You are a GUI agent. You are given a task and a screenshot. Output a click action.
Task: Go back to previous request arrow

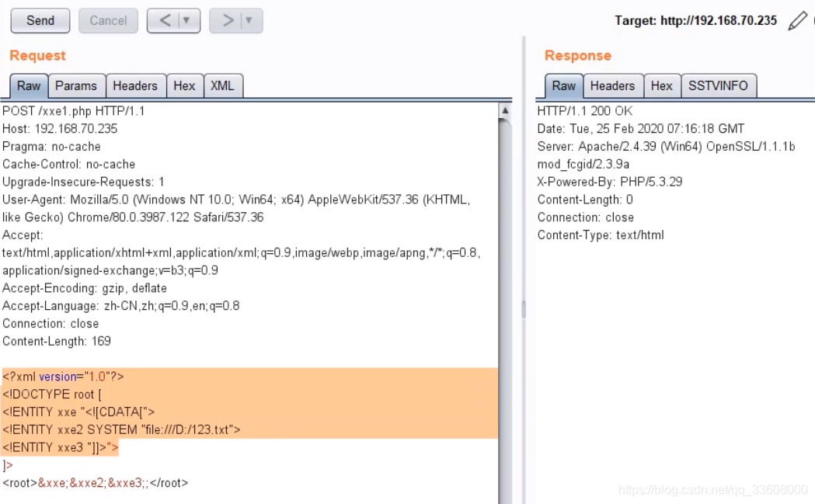(x=165, y=21)
